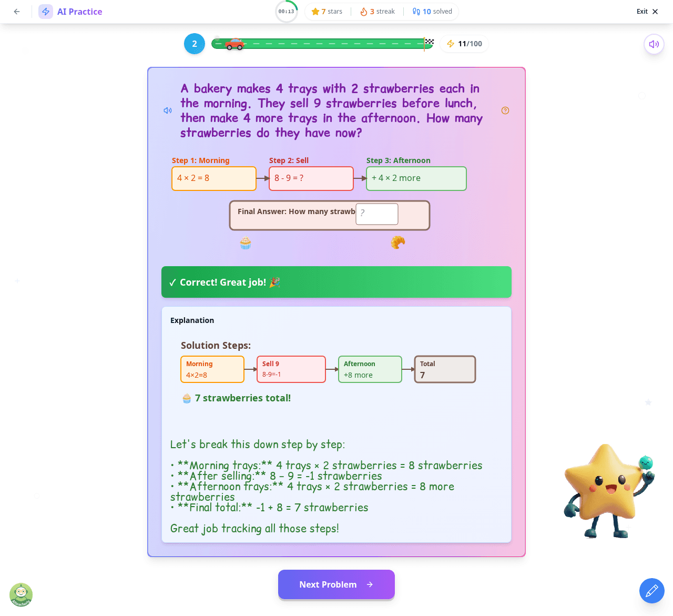Click the 'Explanation' heading
The width and height of the screenshot is (673, 616).
coord(192,320)
